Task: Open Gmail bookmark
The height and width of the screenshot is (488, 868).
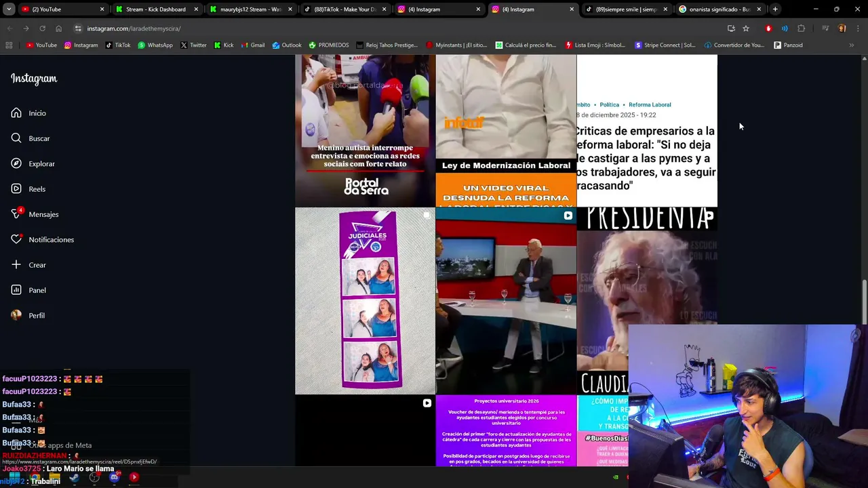Action: [x=252, y=45]
